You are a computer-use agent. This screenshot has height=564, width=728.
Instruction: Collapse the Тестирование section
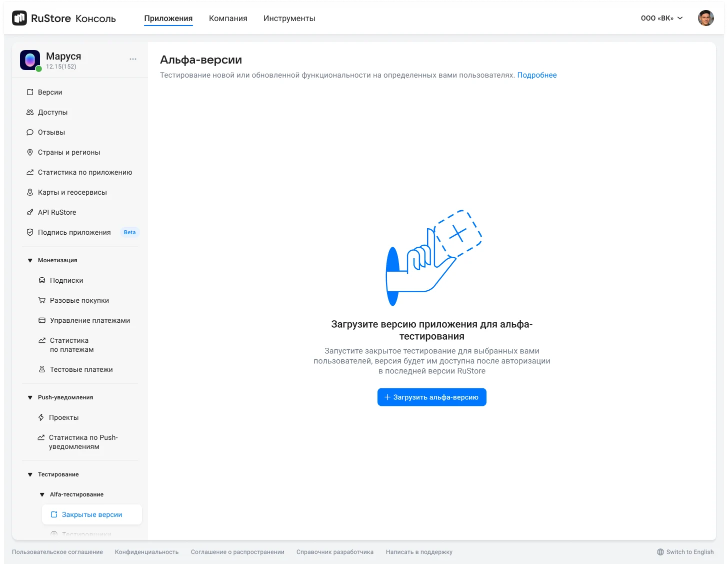(x=30, y=474)
